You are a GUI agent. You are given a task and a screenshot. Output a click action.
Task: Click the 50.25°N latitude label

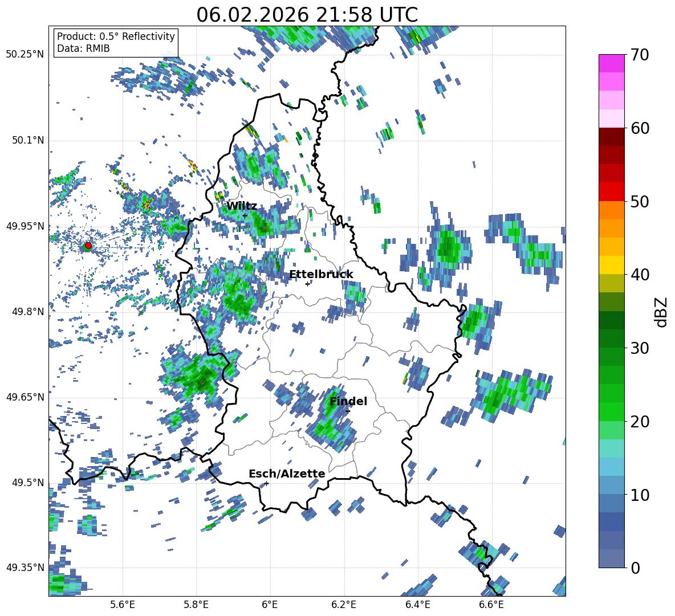pyautogui.click(x=25, y=55)
